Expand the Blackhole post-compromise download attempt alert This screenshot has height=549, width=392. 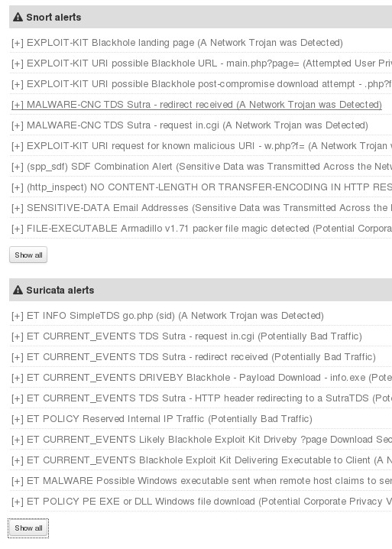click(202, 84)
